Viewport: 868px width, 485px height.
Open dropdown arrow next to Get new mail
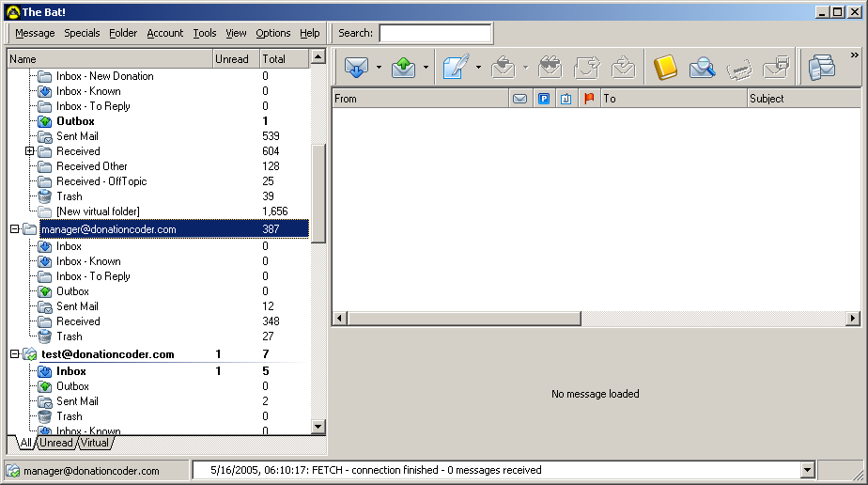(379, 68)
